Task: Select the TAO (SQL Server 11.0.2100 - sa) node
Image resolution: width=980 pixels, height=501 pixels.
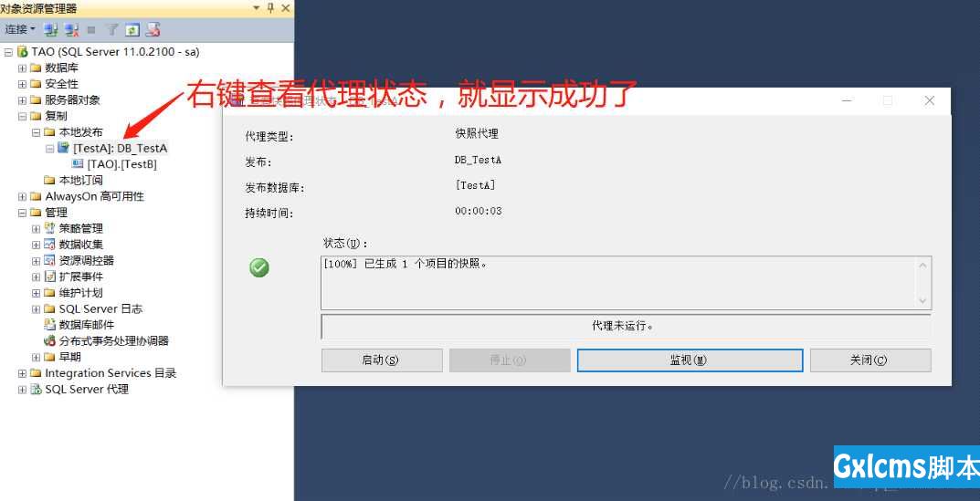Action: [x=115, y=52]
